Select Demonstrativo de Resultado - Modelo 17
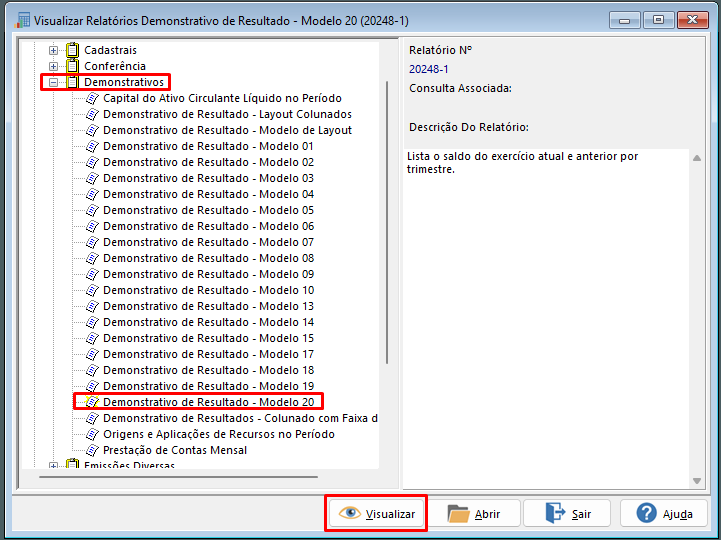Screen dimensions: 721x540 [208, 354]
